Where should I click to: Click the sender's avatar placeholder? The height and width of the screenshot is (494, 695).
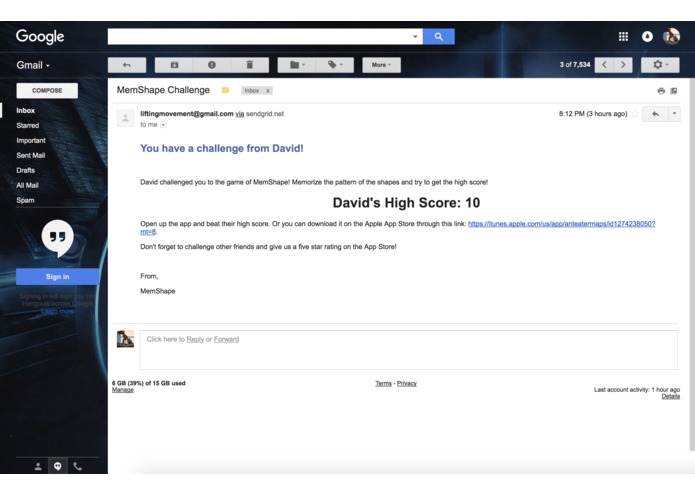125,118
